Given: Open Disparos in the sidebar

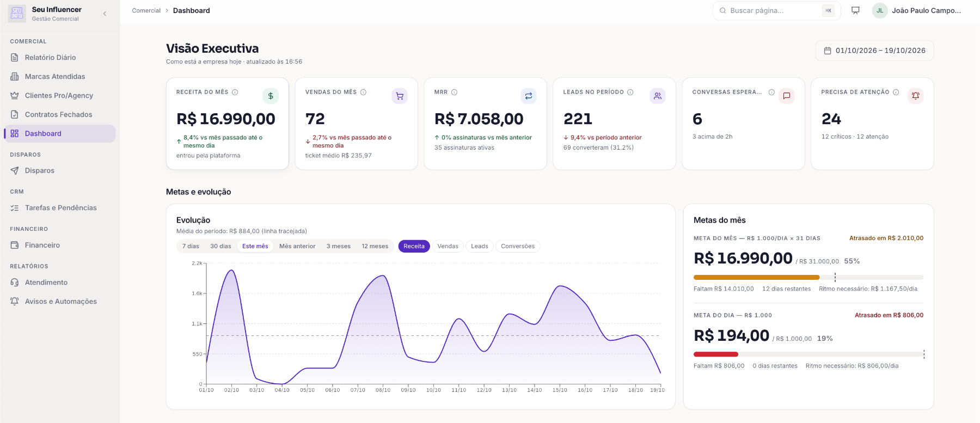Looking at the screenshot, I should pos(60,170).
